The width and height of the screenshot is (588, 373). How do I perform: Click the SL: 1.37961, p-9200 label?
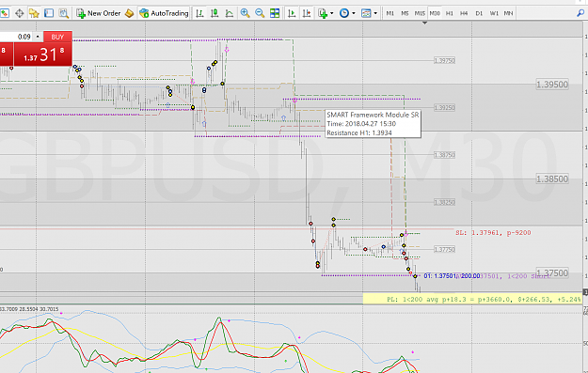[x=493, y=233]
